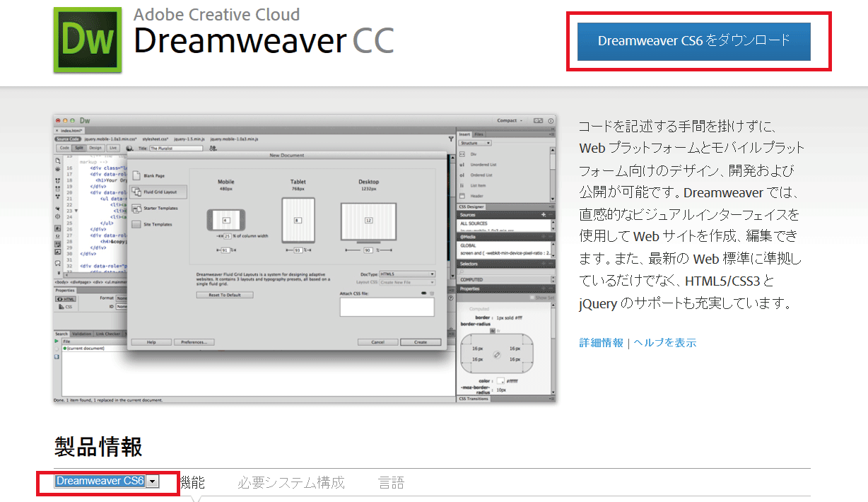Click the Design view button in pictured Dreamweaver
Viewport: 868px width, 502px height.
click(95, 148)
